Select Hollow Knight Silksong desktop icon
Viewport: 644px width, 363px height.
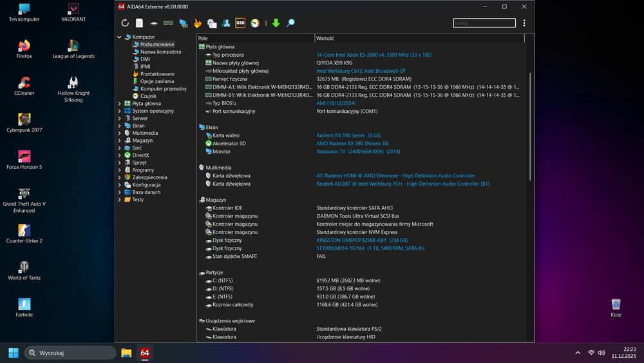pos(73,89)
